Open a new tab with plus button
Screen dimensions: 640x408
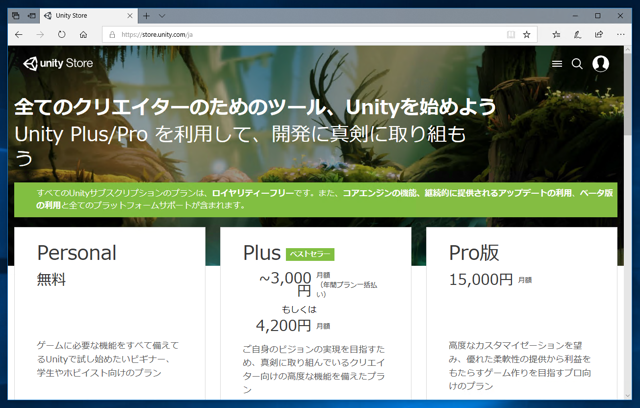tap(146, 16)
